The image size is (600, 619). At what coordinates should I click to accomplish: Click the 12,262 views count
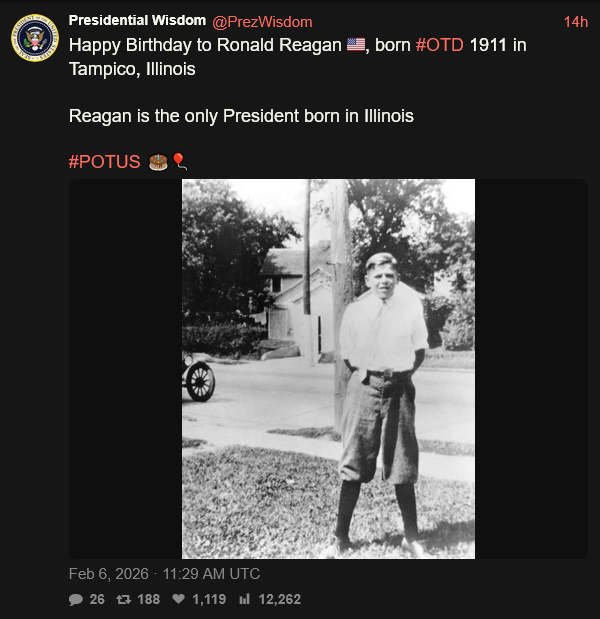(x=279, y=599)
